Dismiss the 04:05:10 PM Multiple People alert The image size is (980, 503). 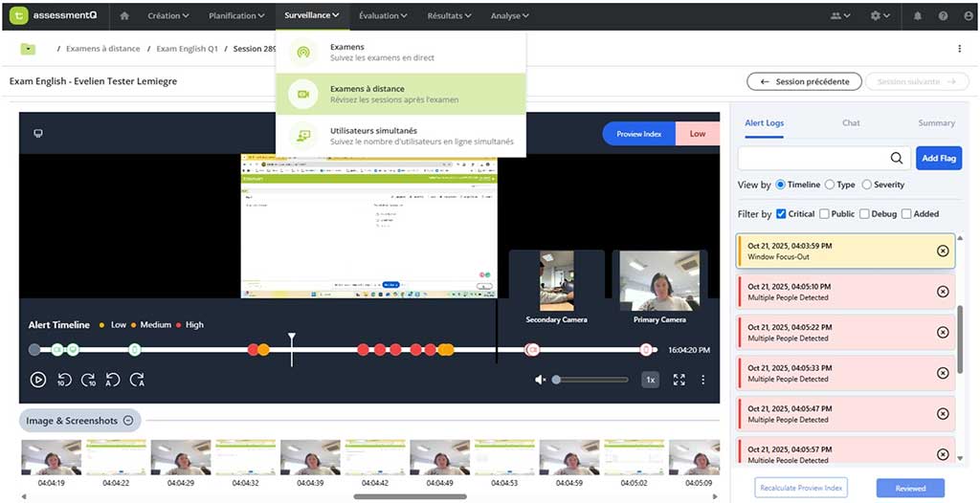tap(943, 292)
